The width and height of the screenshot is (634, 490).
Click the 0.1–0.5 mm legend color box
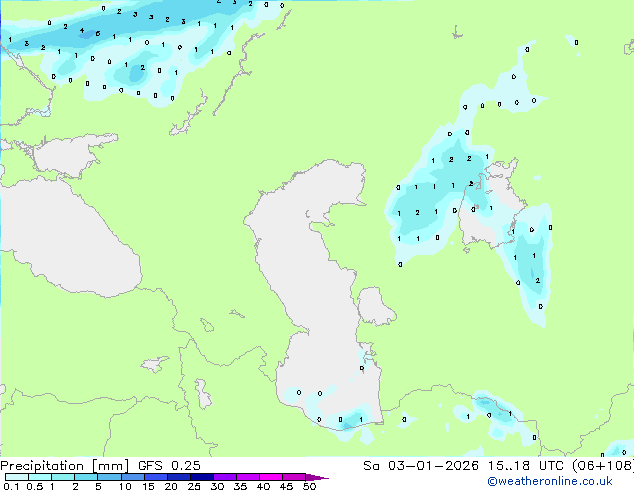point(17,477)
